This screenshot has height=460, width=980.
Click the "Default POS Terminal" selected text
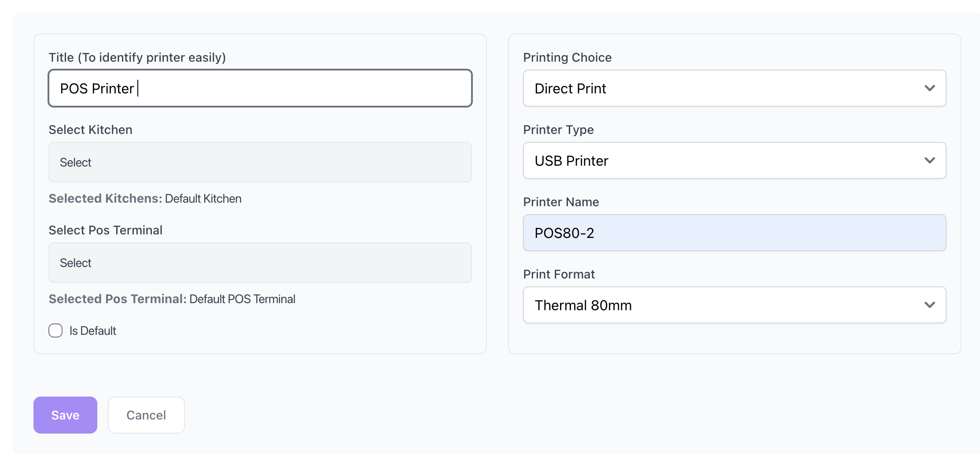(242, 299)
